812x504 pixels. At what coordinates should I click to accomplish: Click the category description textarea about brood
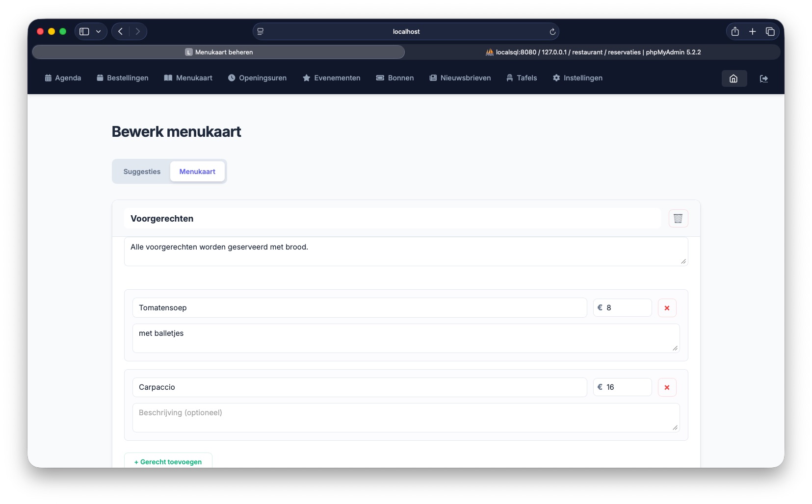(x=406, y=252)
